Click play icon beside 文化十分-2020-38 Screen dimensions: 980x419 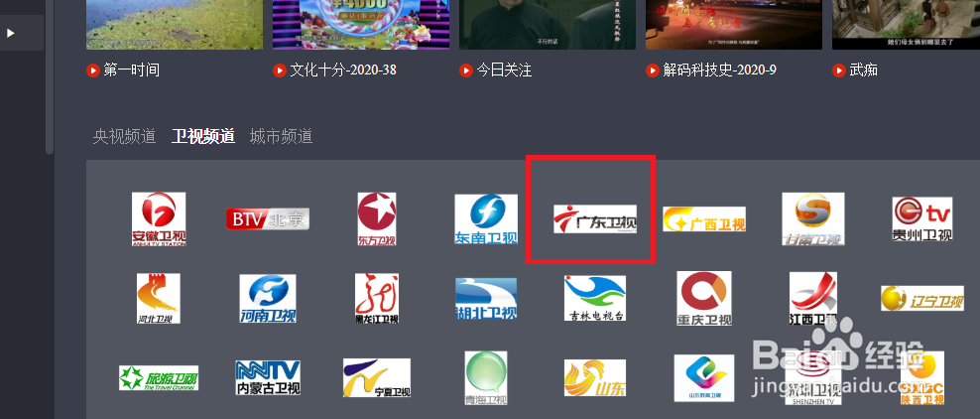tap(280, 70)
